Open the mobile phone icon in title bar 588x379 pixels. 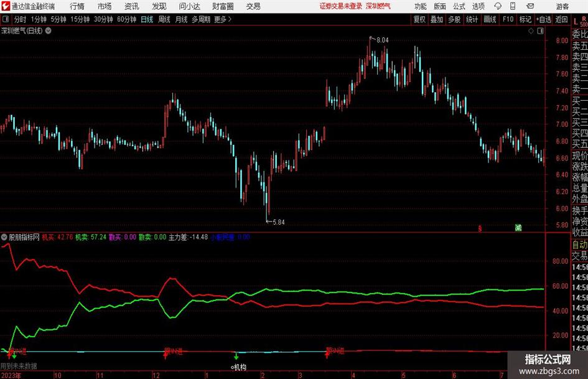513,6
